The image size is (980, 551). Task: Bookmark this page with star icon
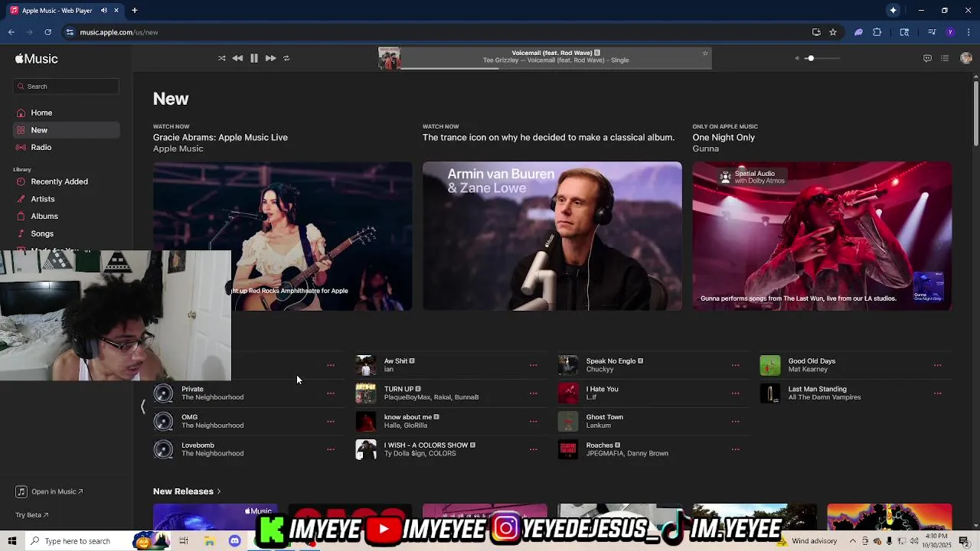[x=833, y=32]
